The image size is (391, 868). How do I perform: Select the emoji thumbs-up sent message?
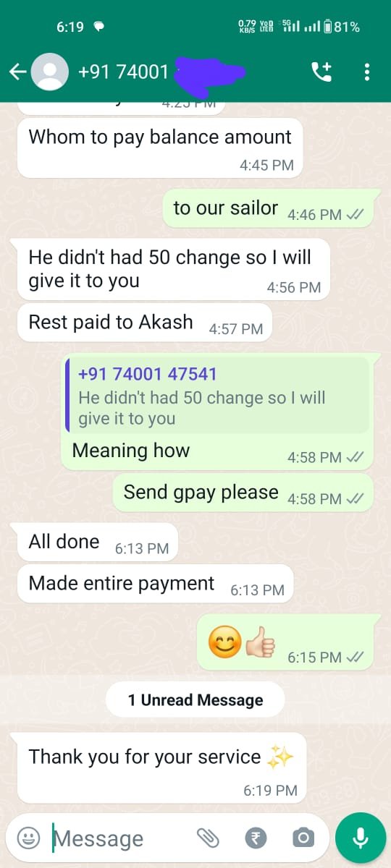[x=285, y=642]
